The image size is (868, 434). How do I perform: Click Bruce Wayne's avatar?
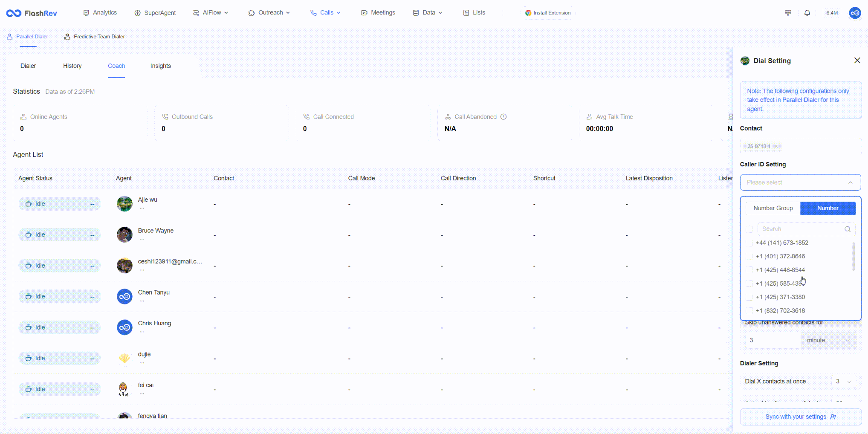pos(124,234)
